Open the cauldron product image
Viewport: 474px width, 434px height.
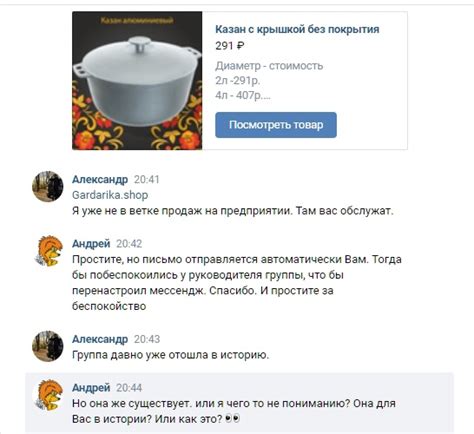137,81
